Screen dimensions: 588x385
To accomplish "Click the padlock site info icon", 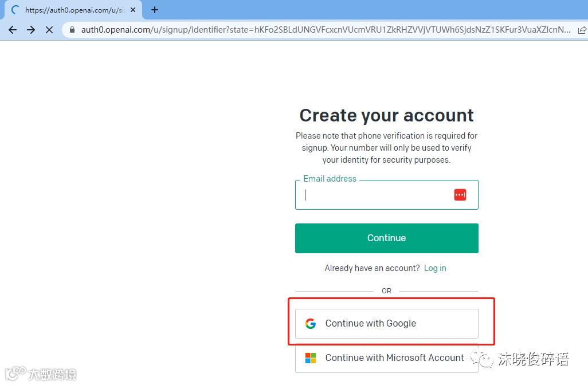I will (x=72, y=30).
